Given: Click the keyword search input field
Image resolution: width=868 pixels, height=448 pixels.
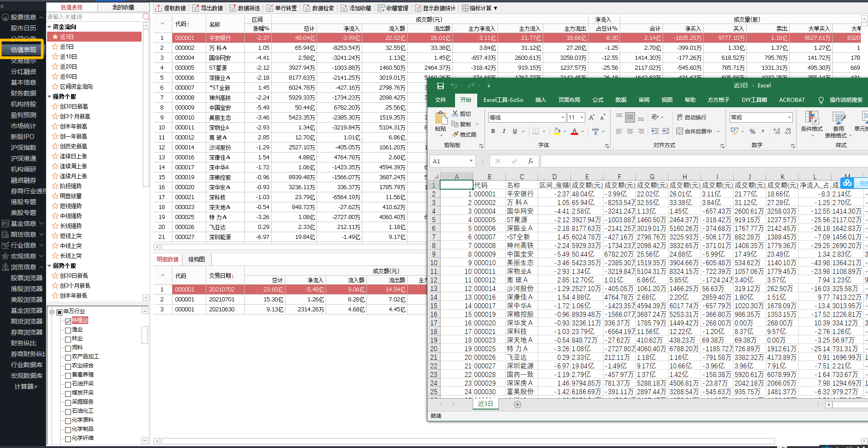Looking at the screenshot, I should click(94, 17).
